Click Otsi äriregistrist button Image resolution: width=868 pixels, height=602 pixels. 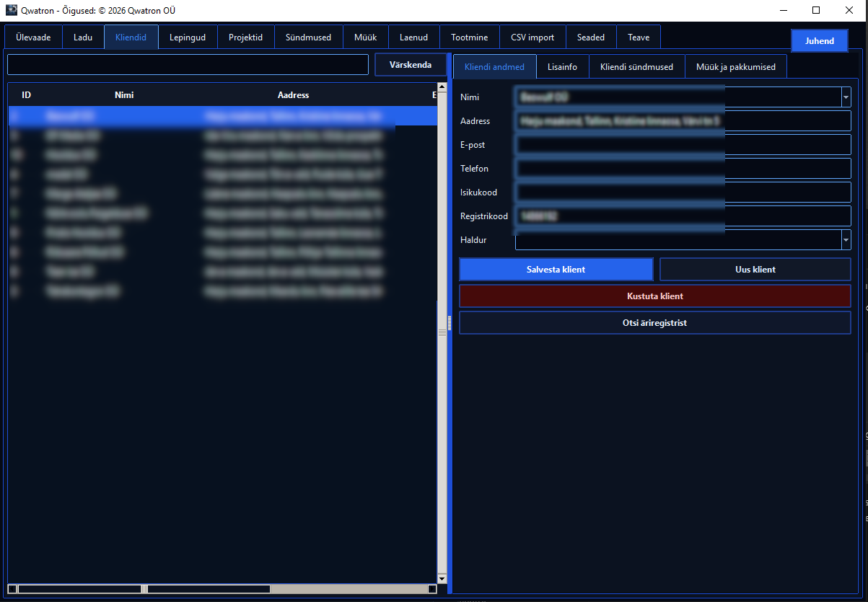coord(655,323)
